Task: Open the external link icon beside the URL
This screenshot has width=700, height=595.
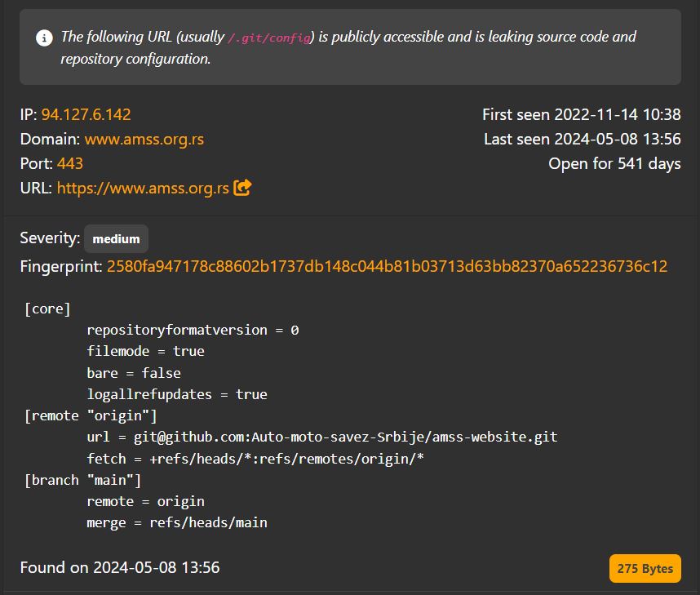Action: tap(242, 188)
